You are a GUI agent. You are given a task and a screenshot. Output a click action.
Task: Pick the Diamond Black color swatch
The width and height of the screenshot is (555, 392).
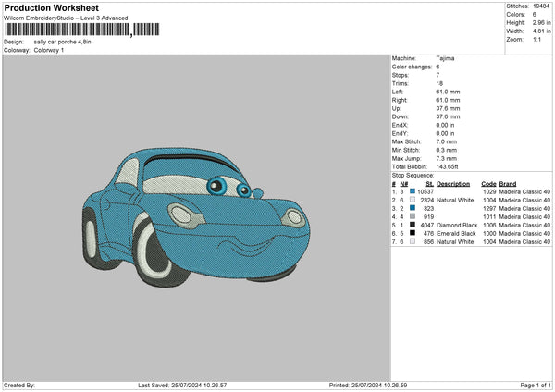pos(412,225)
